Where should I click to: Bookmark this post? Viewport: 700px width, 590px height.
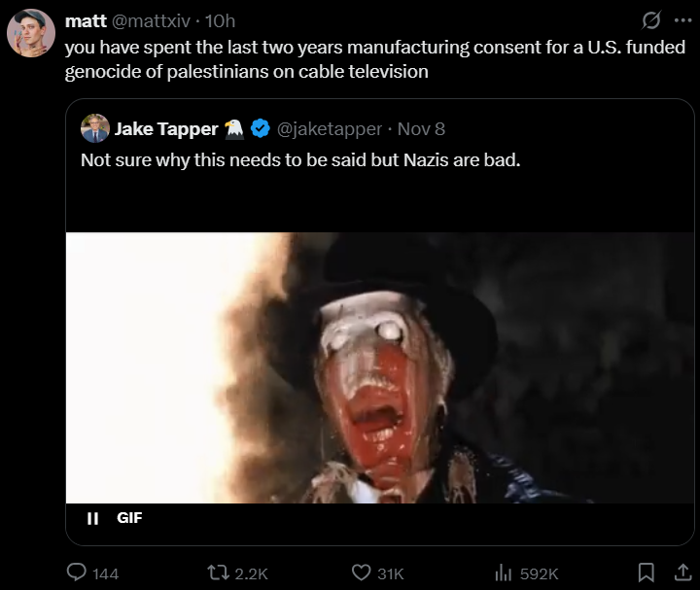point(646,573)
